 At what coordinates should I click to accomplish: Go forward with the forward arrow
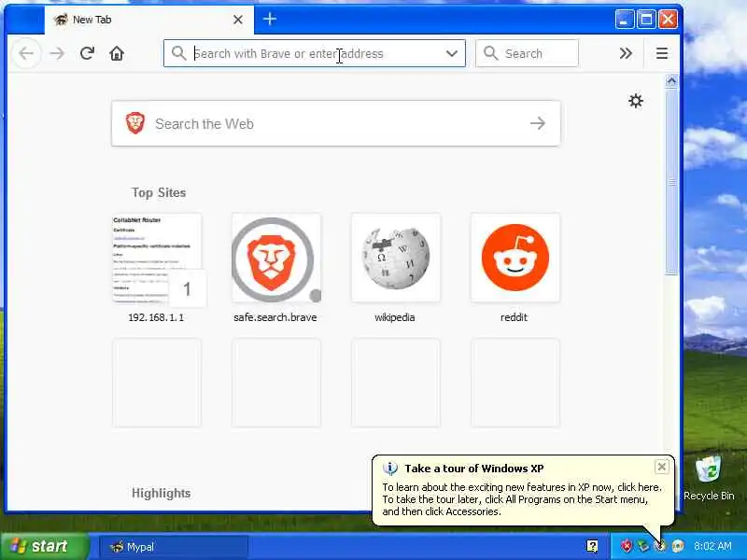pyautogui.click(x=57, y=53)
